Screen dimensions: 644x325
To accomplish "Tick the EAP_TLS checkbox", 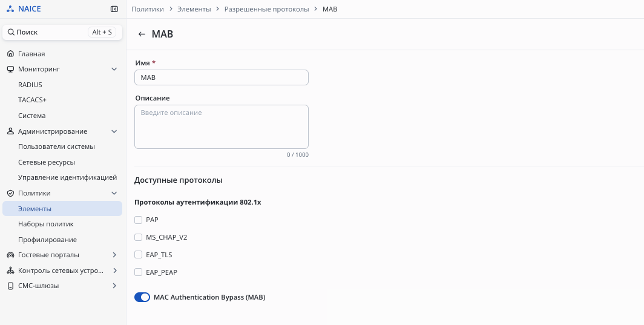I will [x=139, y=255].
